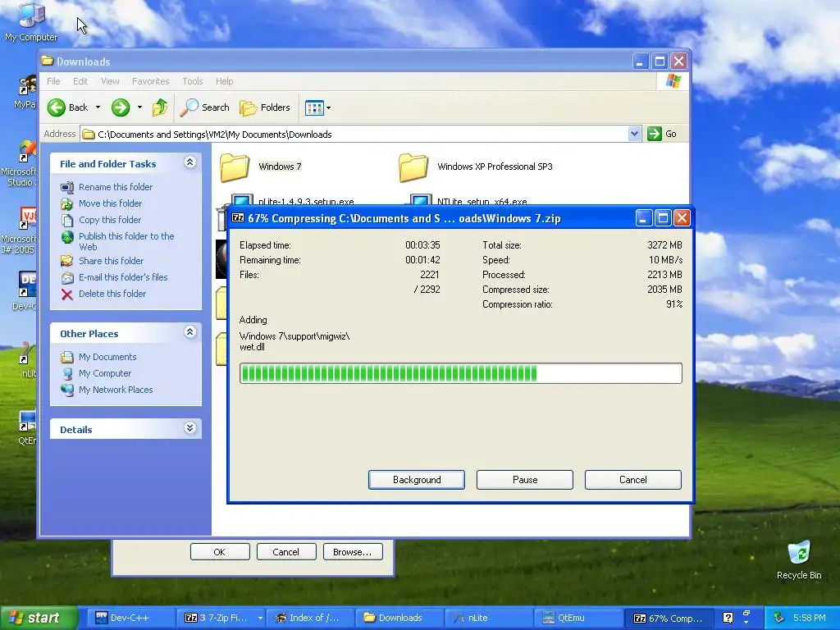
Task: Open the Views icon in Downloads toolbar
Action: [314, 107]
